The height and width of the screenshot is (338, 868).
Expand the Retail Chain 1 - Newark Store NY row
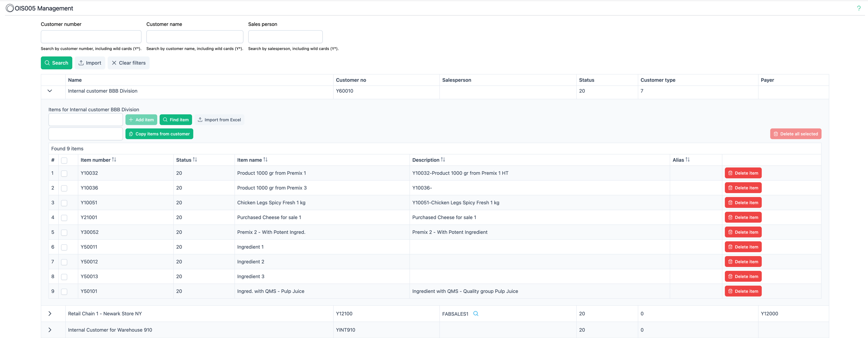(x=50, y=313)
